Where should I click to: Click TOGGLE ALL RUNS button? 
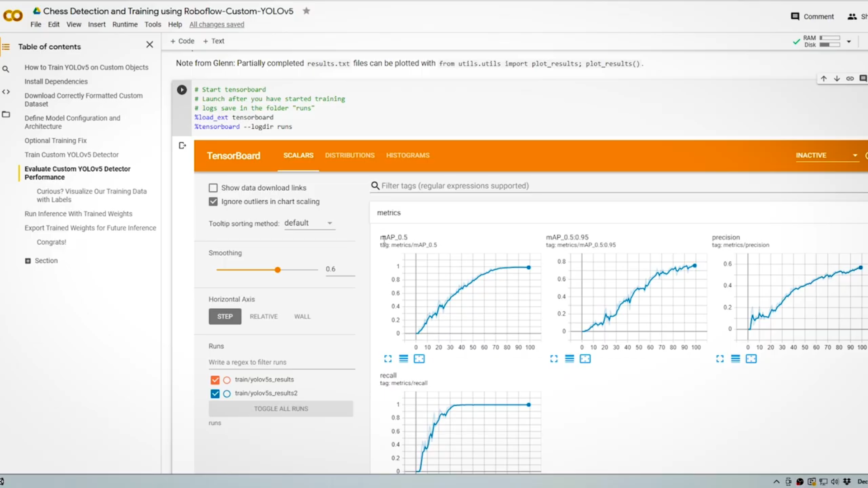(281, 408)
